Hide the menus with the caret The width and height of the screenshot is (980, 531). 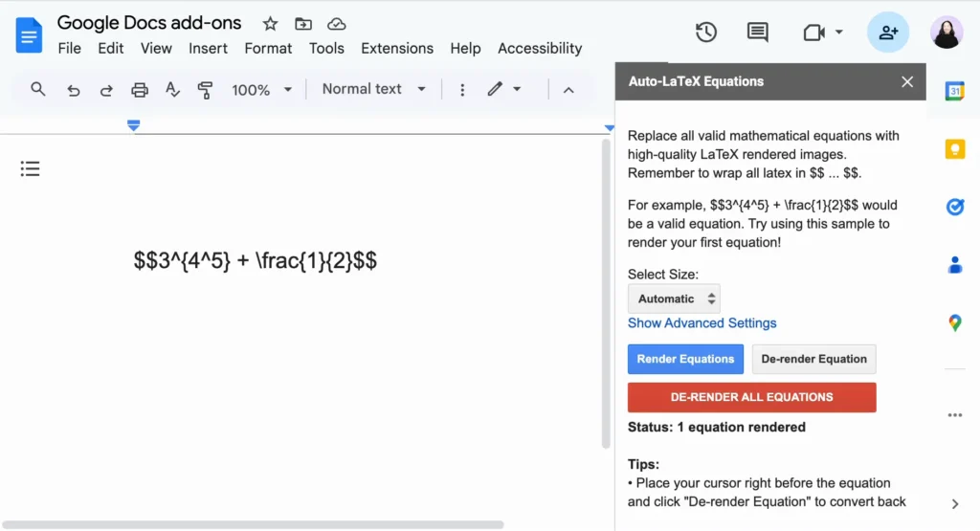568,90
